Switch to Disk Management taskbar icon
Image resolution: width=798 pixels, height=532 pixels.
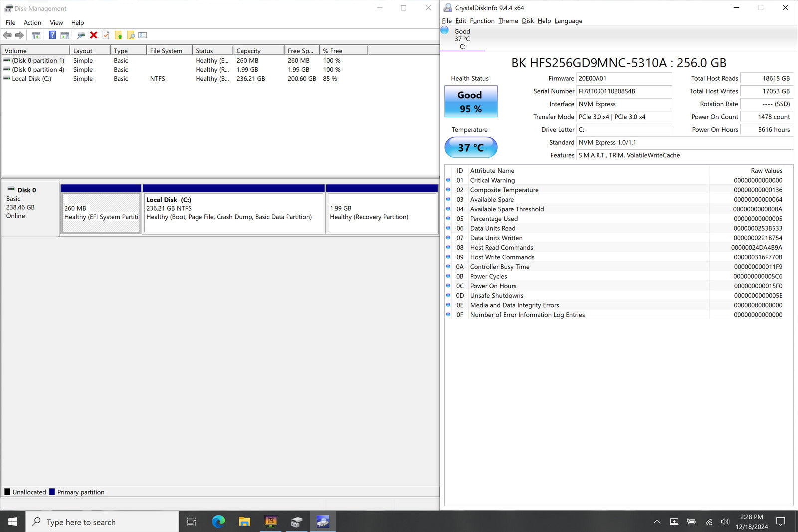(297, 522)
